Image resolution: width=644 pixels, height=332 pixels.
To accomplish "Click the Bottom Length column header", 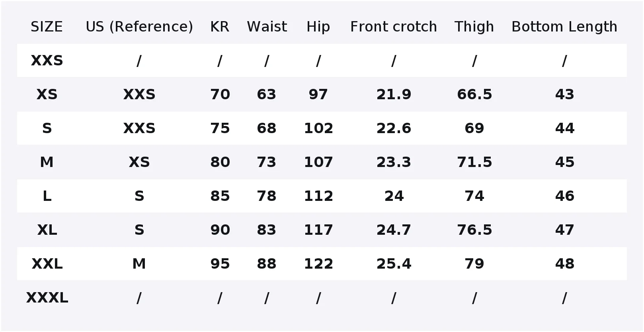I will coord(564,27).
